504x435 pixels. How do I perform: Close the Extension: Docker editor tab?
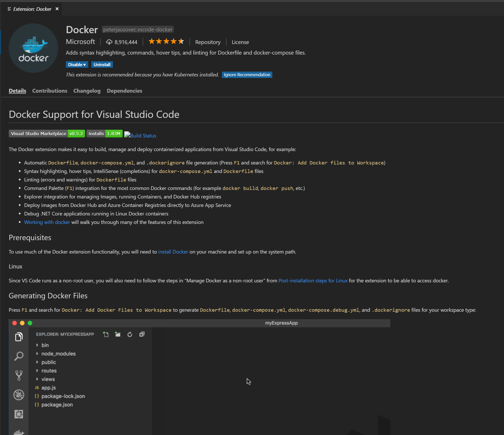[x=57, y=9]
